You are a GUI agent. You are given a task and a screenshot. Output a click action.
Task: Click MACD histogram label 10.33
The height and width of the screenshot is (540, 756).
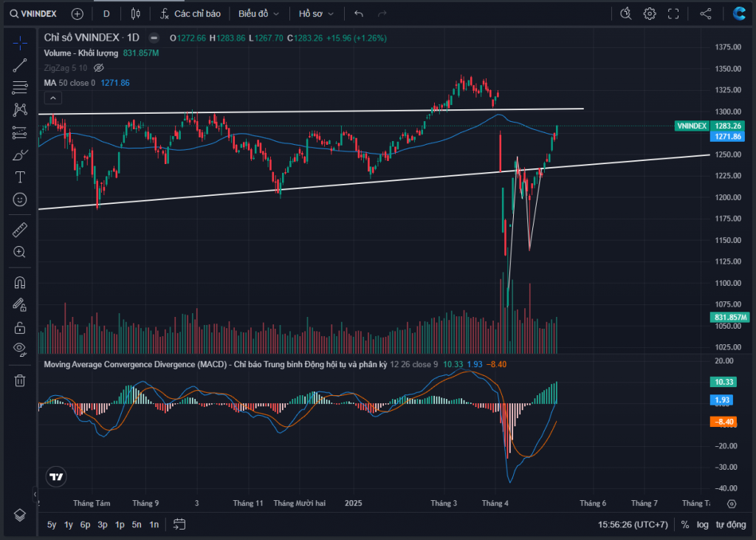[724, 382]
